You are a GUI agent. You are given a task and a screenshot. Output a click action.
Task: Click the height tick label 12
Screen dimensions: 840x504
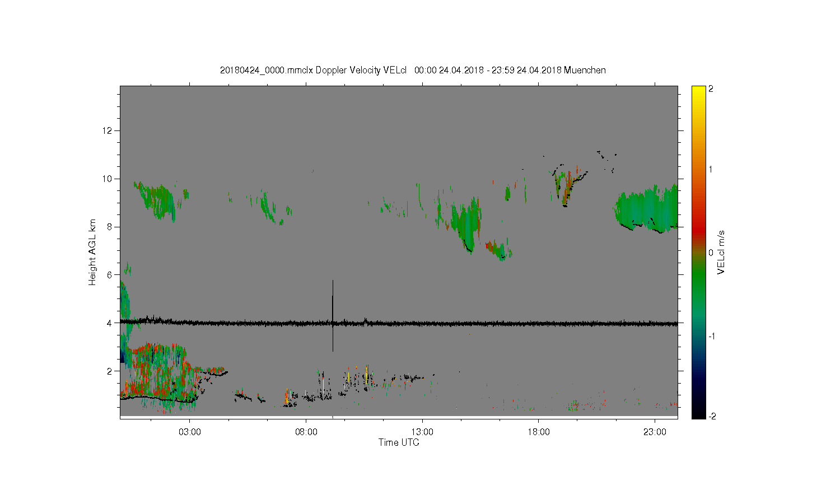(x=108, y=130)
